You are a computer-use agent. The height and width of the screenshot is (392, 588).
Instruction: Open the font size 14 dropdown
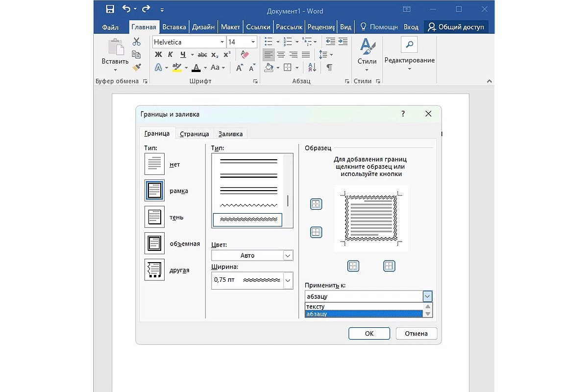253,42
